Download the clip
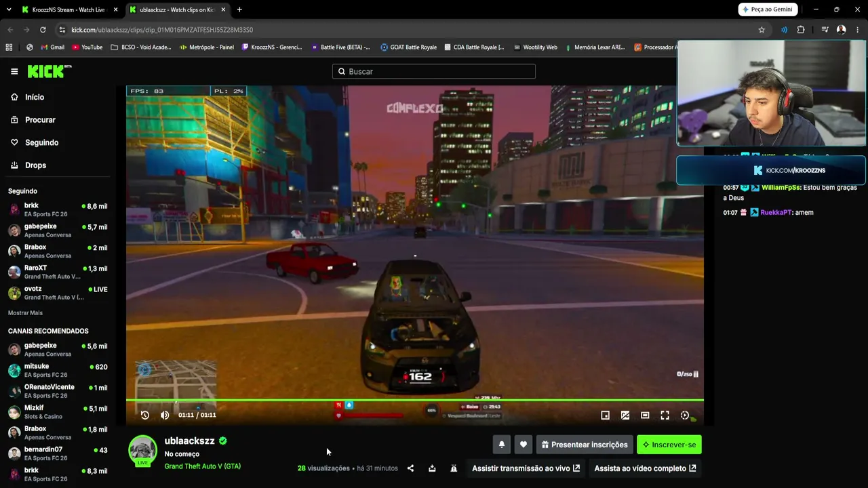The image size is (868, 488). pyautogui.click(x=432, y=468)
